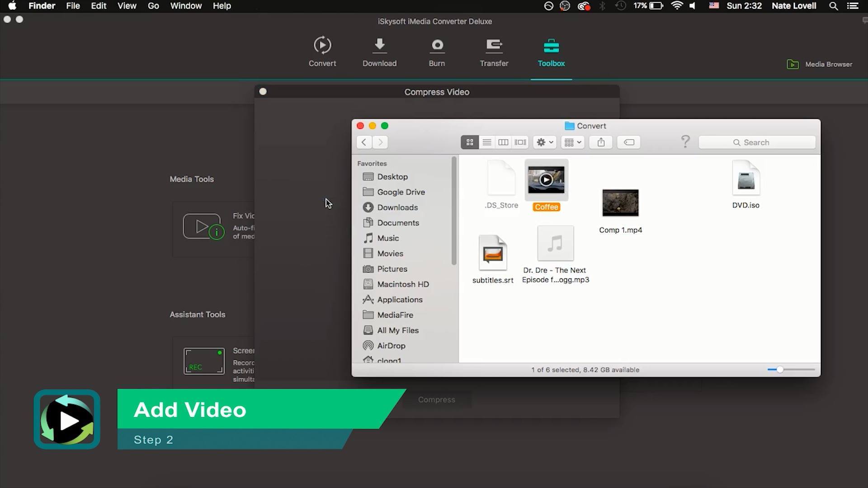The image size is (868, 488).
Task: Select the DVD.iso disk image icon
Action: [x=746, y=178]
